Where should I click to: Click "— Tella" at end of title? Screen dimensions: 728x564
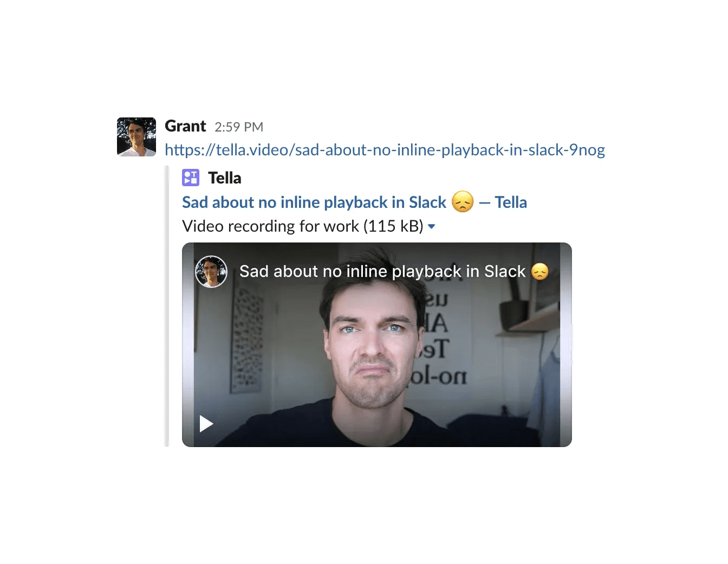point(503,202)
